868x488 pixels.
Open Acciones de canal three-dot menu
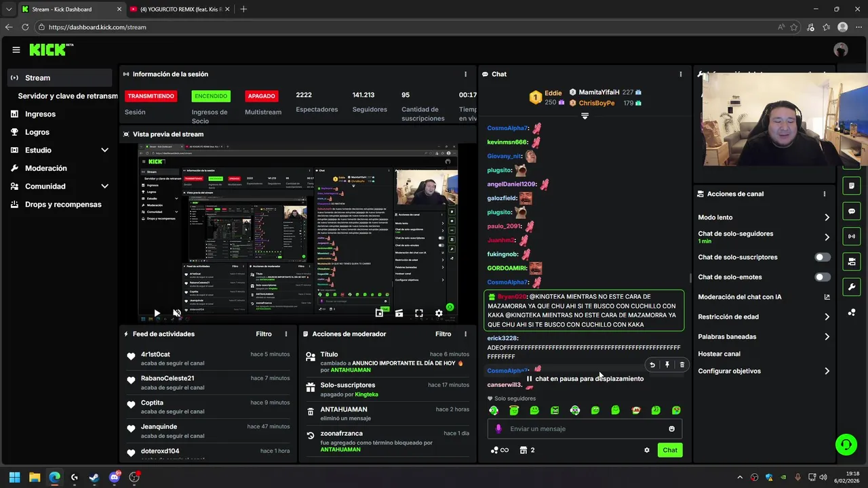tap(825, 194)
